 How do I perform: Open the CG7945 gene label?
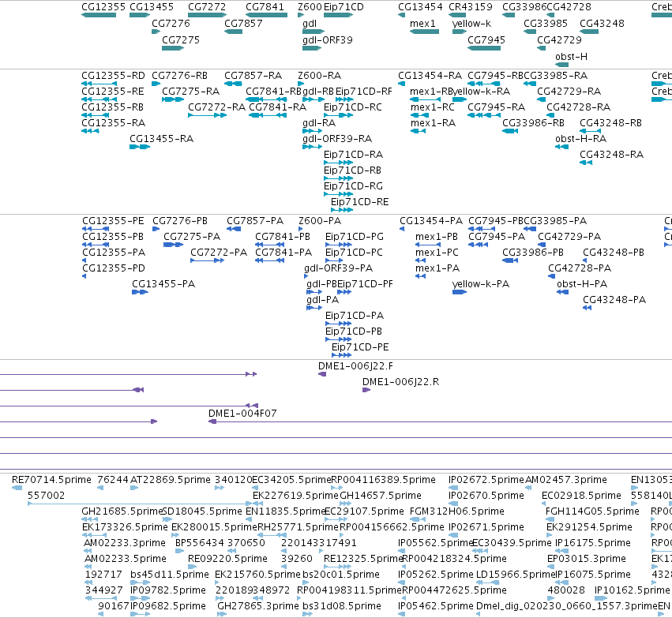[486, 39]
